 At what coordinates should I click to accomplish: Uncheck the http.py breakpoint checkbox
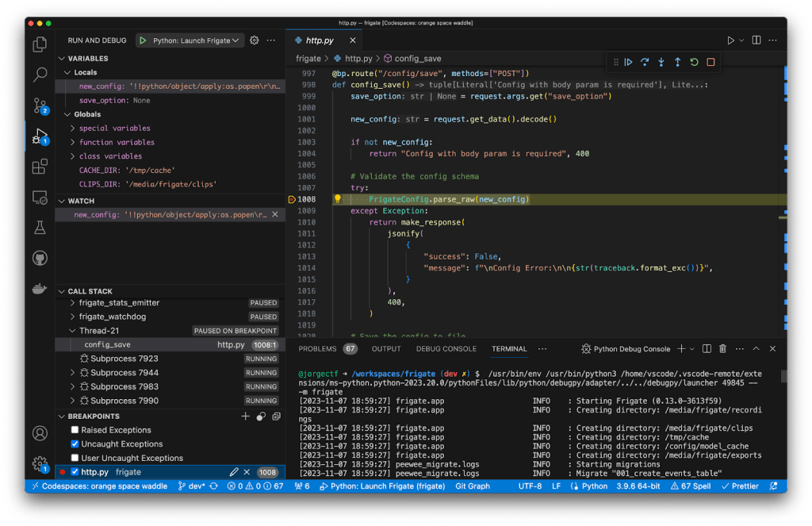click(75, 472)
